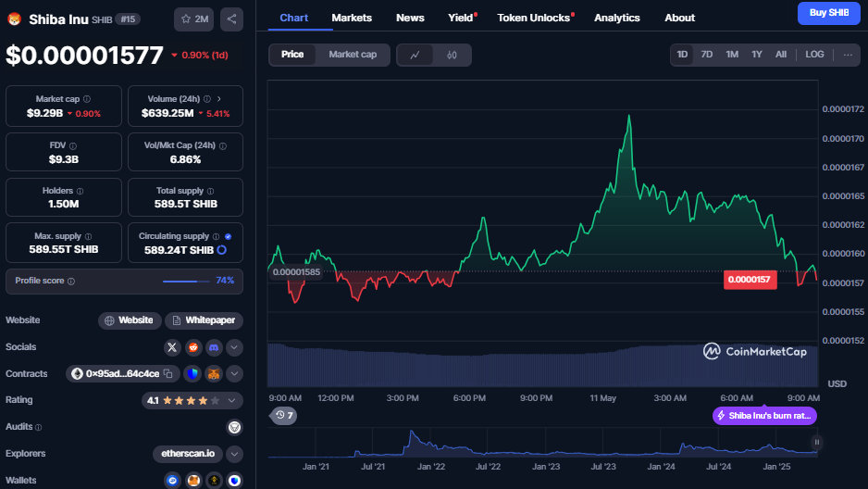Open the Discord social link
This screenshot has height=489, width=868.
click(214, 347)
